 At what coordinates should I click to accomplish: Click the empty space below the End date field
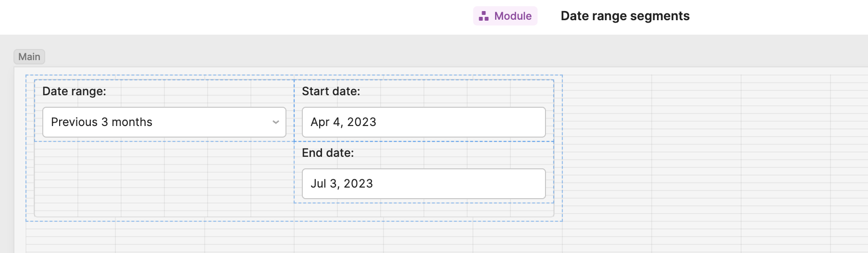[x=423, y=210]
